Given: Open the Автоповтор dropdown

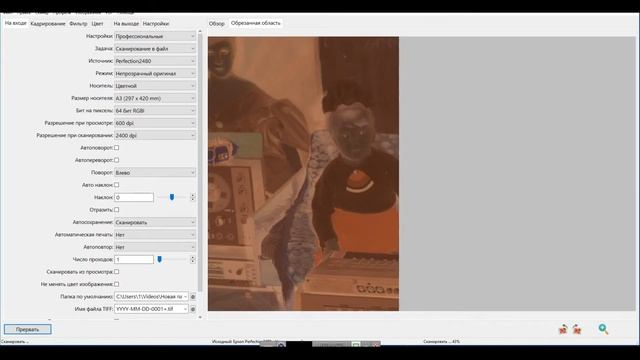Looking at the screenshot, I should pyautogui.click(x=155, y=247).
